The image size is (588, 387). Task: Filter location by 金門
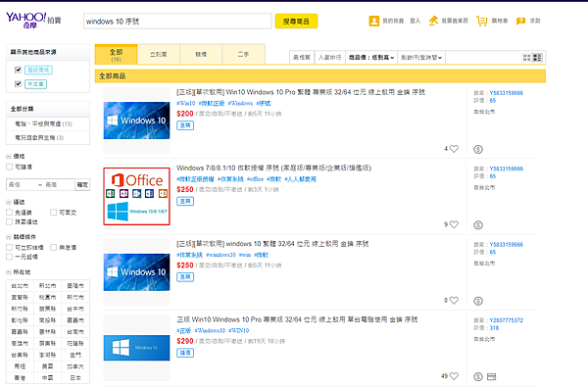click(75, 355)
